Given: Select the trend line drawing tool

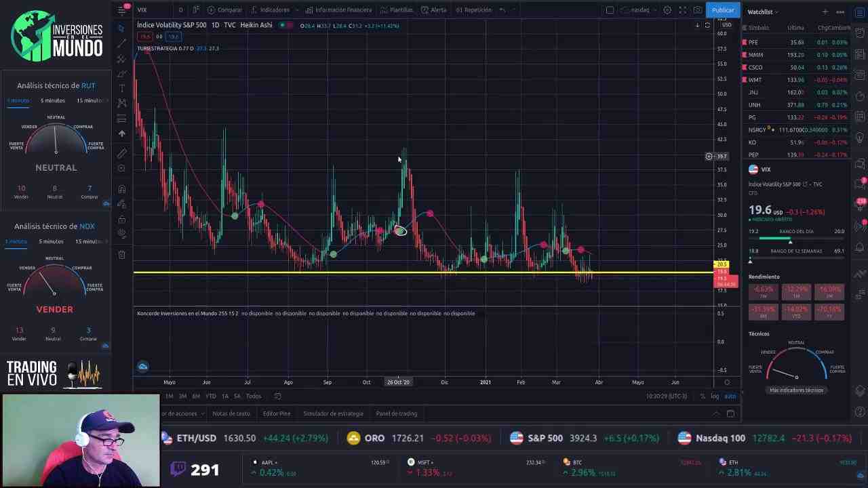Looking at the screenshot, I should click(x=121, y=43).
